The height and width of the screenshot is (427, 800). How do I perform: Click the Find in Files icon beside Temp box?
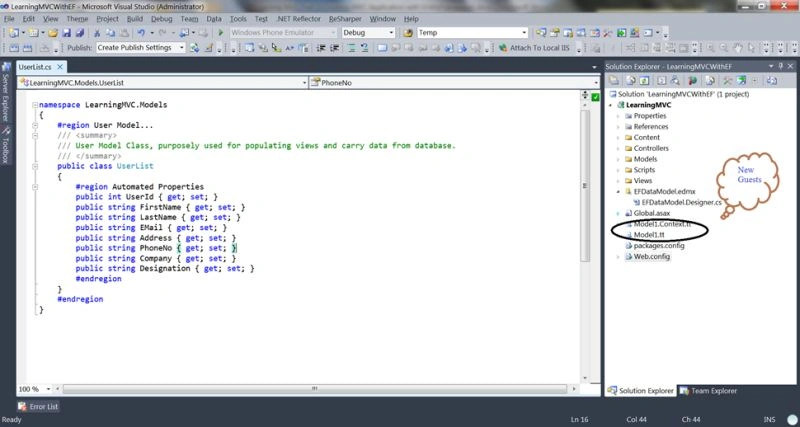click(x=408, y=33)
